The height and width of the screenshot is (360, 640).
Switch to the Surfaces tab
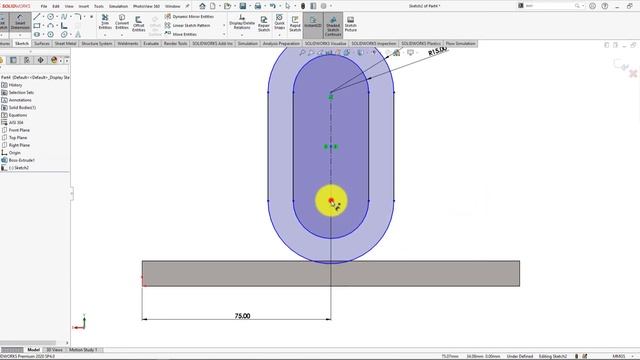coord(42,43)
